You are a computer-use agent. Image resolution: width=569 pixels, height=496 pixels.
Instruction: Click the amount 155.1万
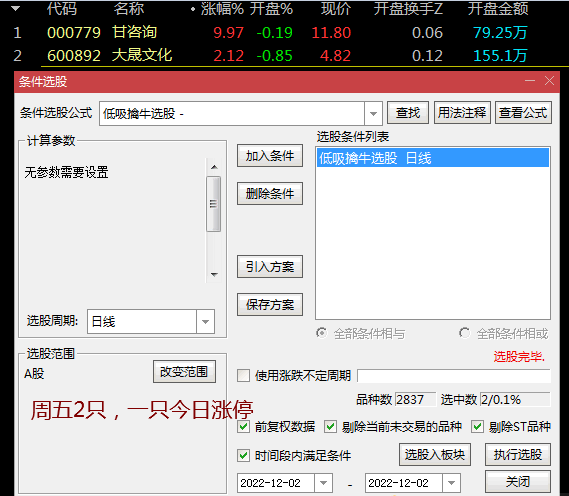[x=500, y=56]
